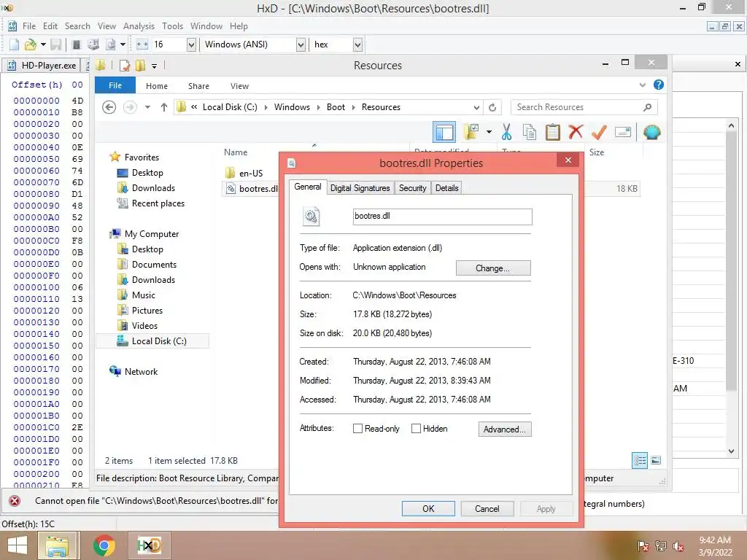Open the bytes per row dropdown showing 16
Image resolution: width=747 pixels, height=560 pixels.
(191, 44)
